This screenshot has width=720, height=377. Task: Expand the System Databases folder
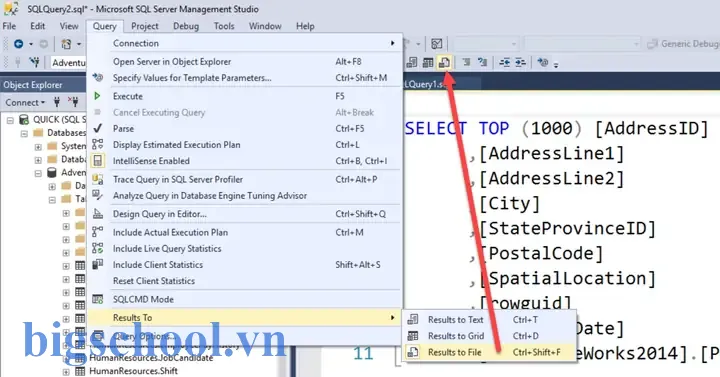pos(38,147)
